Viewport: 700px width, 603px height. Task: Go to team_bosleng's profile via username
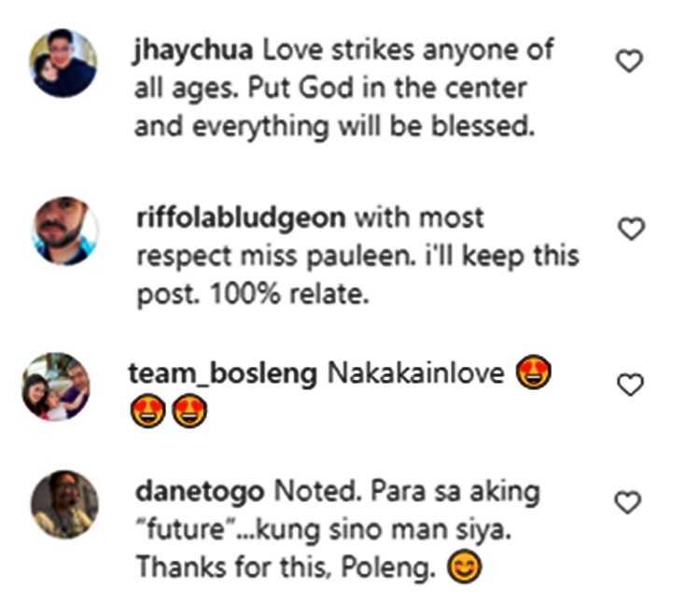[x=223, y=374]
